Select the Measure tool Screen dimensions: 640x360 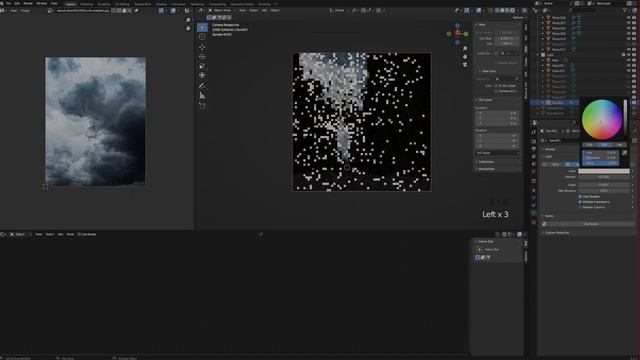coord(202,96)
